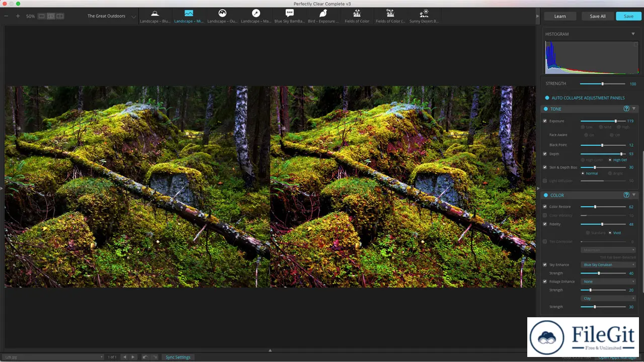Uncheck the Skin & Depth Bias checkbox

click(545, 167)
